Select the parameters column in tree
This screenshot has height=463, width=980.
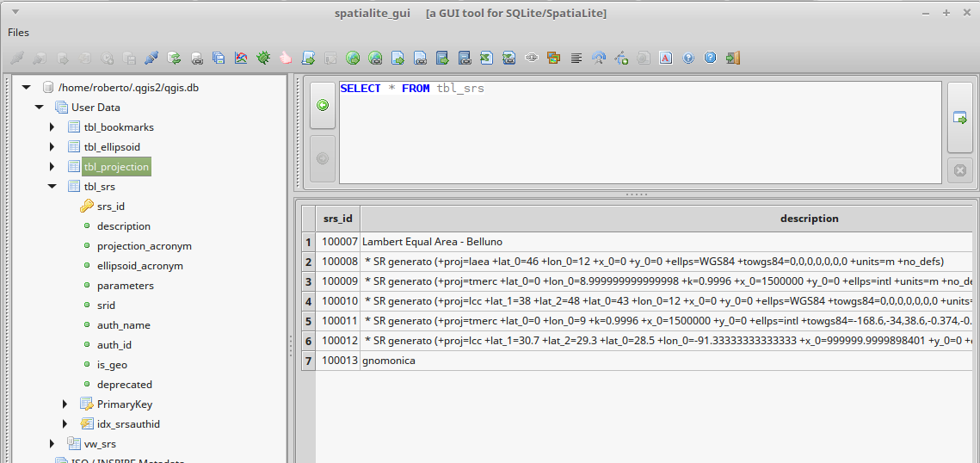coord(125,286)
